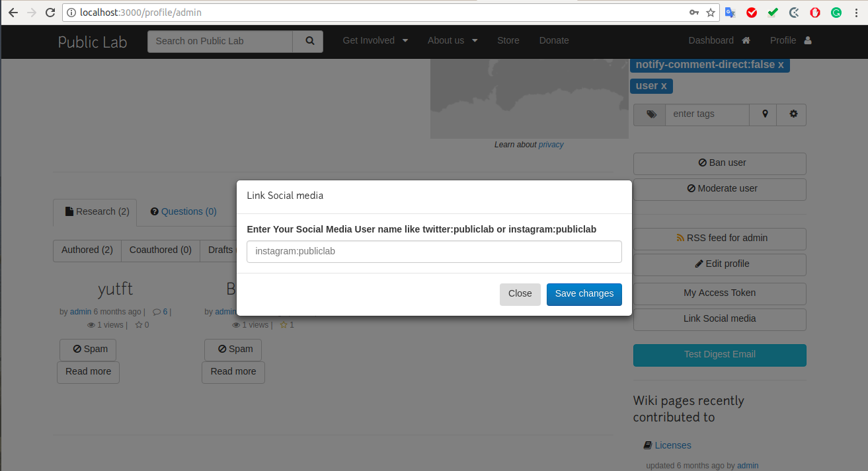The image size is (868, 471).
Task: Click Save changes in the dialog
Action: tap(584, 294)
